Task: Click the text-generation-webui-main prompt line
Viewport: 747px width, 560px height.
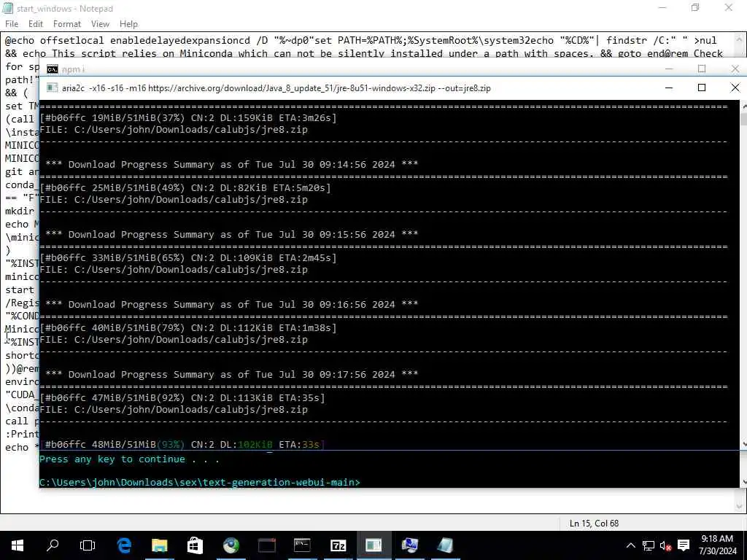Action: (x=200, y=483)
